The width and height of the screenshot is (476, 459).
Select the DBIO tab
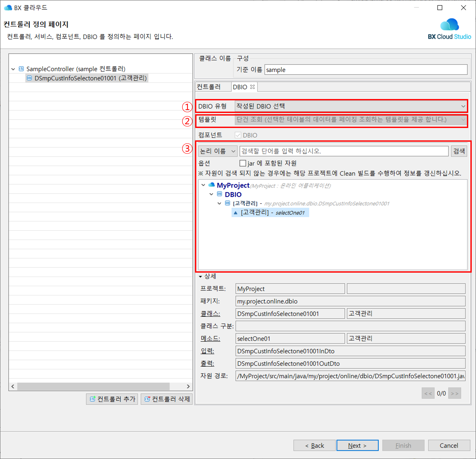240,87
